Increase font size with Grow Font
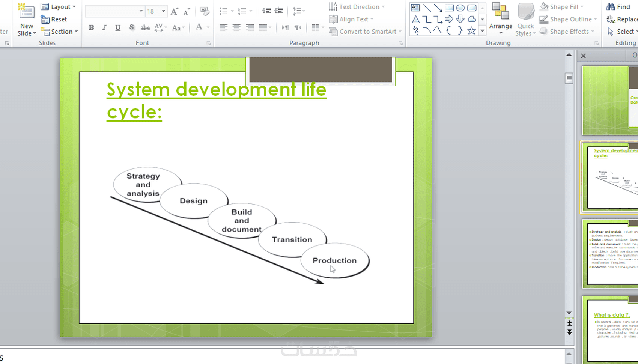This screenshot has width=638, height=364. (174, 11)
